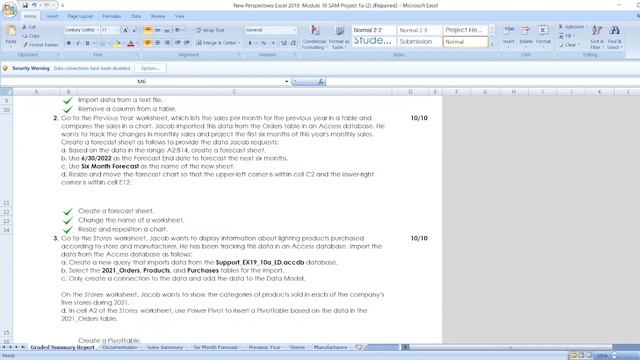The height and width of the screenshot is (360, 640).
Task: Toggle Bottom Align
Action: [167, 30]
